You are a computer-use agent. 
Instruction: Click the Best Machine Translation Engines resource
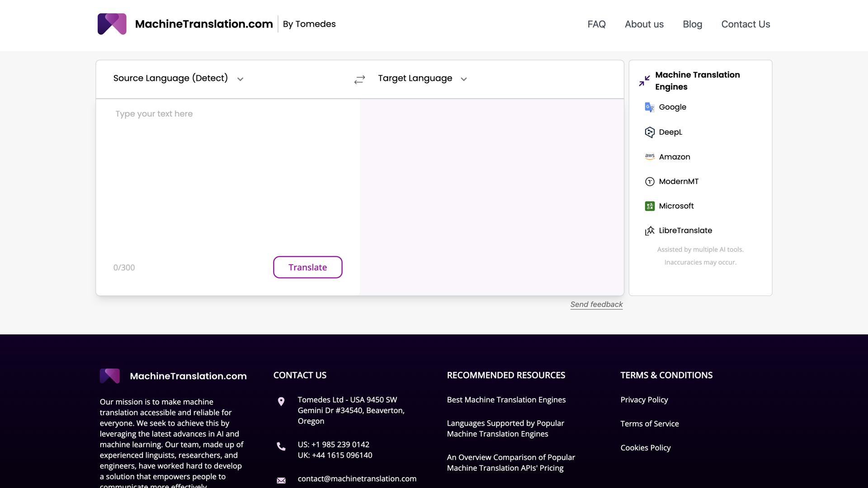(x=506, y=399)
